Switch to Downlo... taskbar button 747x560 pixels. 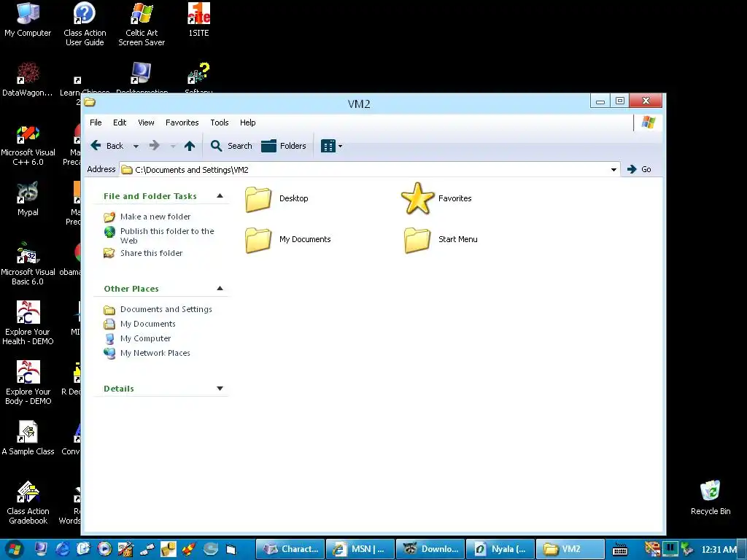coord(430,549)
